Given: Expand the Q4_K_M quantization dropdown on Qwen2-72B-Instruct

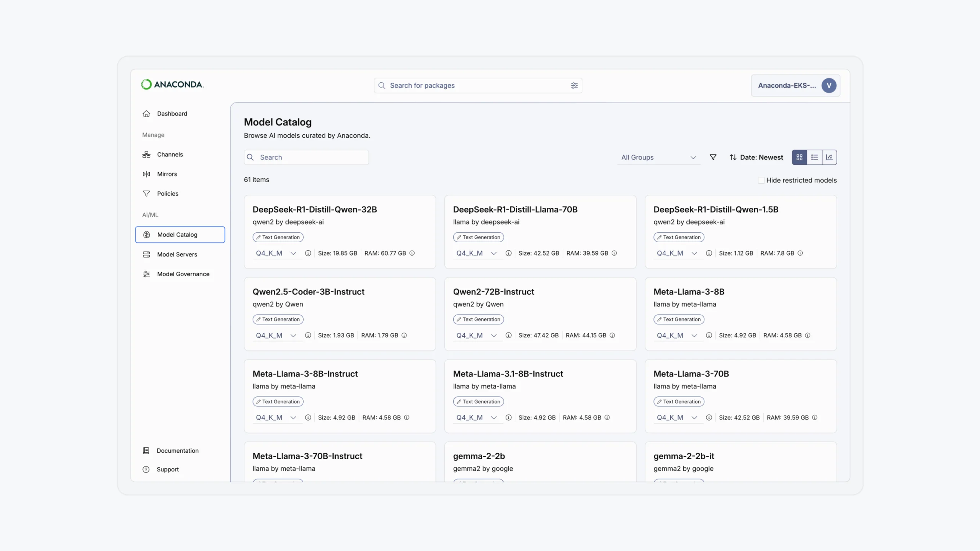Looking at the screenshot, I should point(495,335).
